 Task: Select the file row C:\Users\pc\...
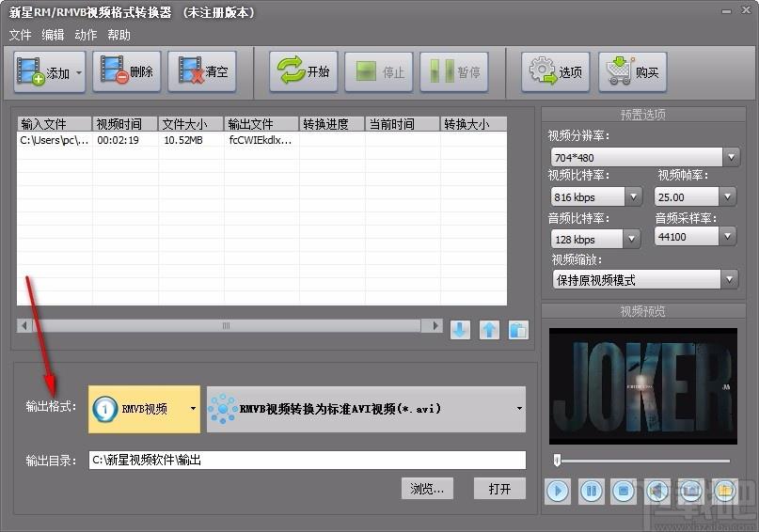[261, 140]
